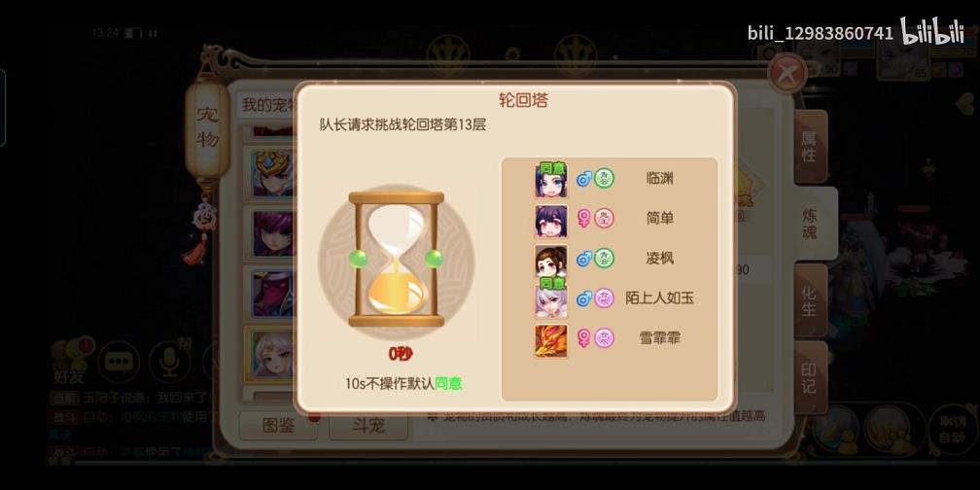Open the chat bubble icon

(119, 362)
